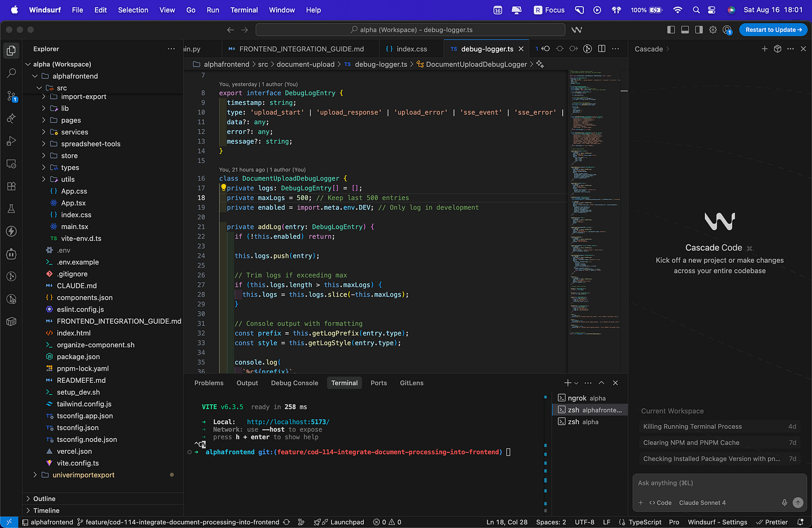812x528 pixels.
Task: Expand the services folder
Action: click(x=75, y=132)
